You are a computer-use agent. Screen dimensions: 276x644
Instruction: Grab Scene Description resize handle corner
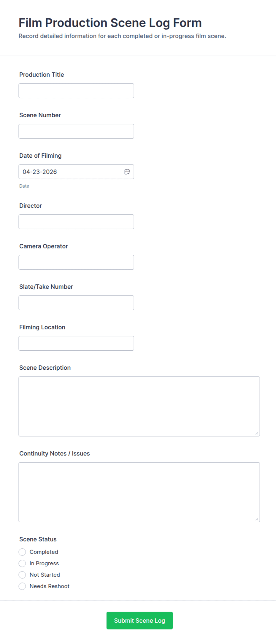click(257, 433)
